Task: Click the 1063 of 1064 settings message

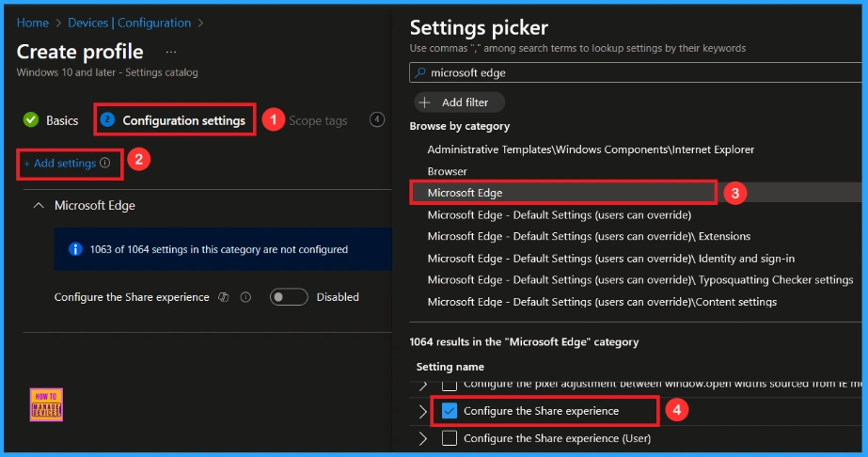Action: (x=219, y=249)
